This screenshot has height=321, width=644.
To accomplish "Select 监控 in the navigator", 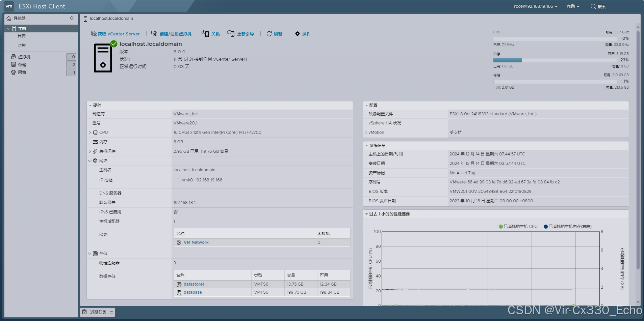I will tap(22, 46).
